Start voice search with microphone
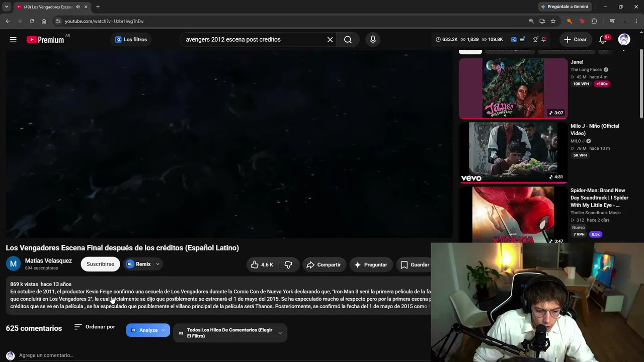 (x=373, y=40)
